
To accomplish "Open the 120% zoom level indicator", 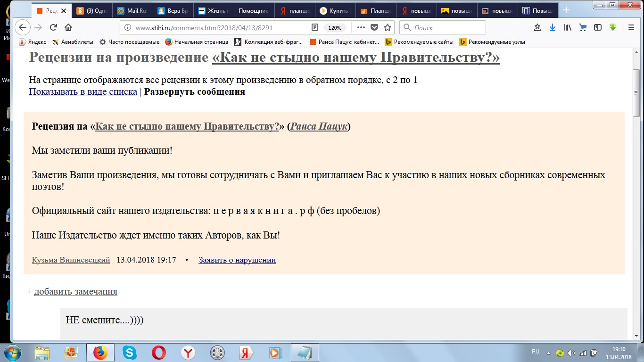I will click(x=335, y=27).
